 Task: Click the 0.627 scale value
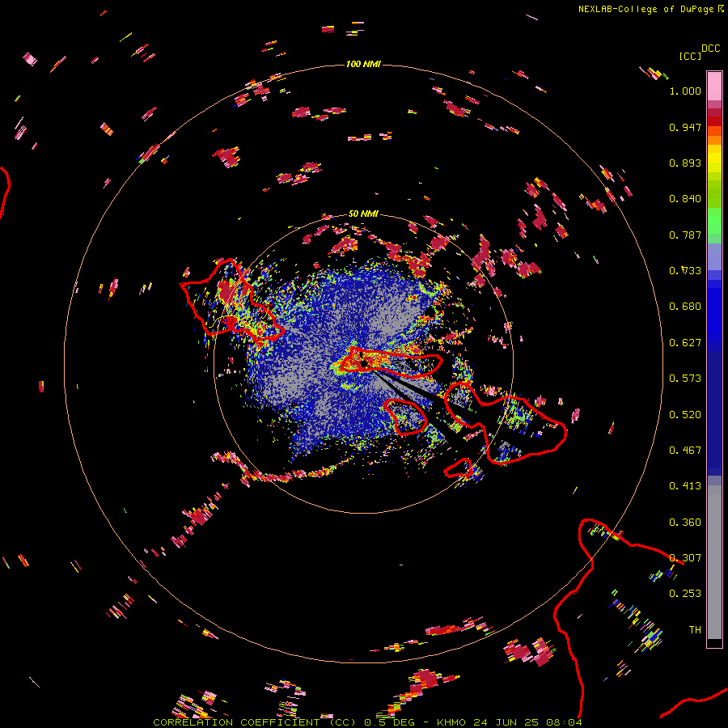[685, 343]
